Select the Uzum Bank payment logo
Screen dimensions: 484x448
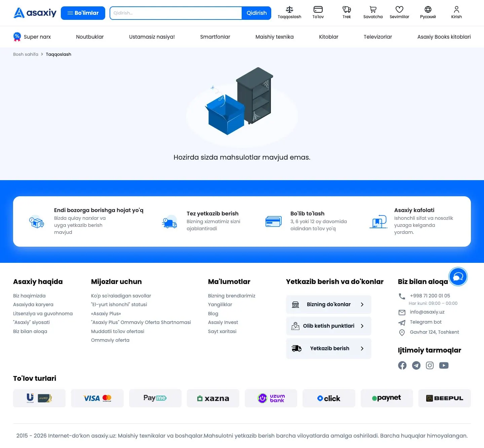pyautogui.click(x=271, y=398)
